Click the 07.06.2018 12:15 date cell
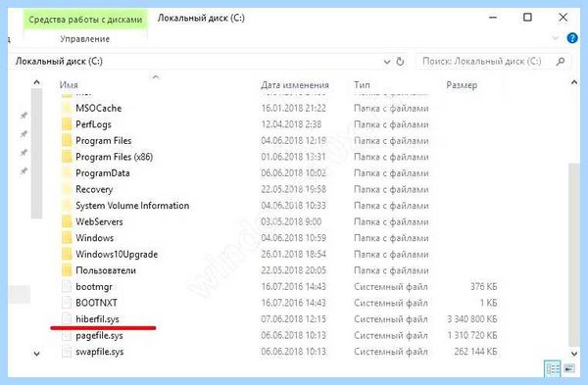This screenshot has width=588, height=385. (x=294, y=319)
